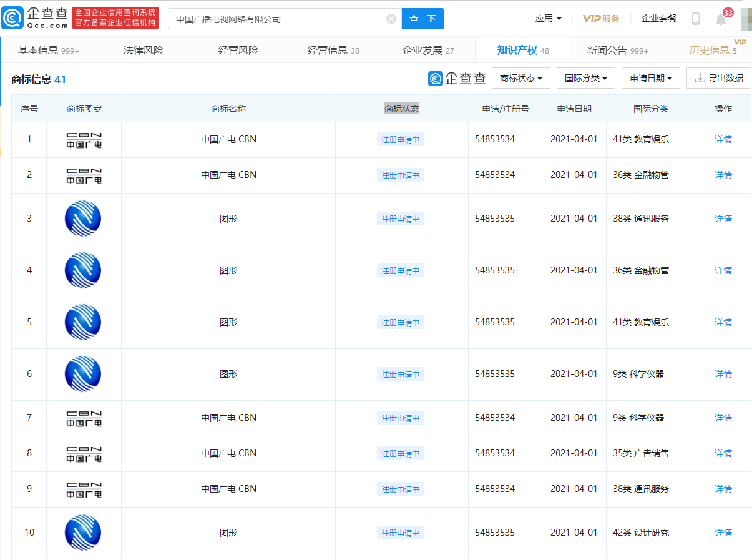Viewport: 752px width, 560px height.
Task: Open 详情 for row 6
Action: tap(723, 374)
